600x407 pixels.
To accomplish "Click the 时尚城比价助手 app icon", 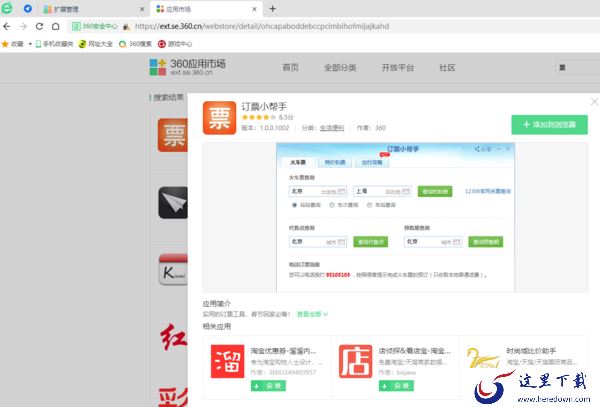I will point(483,358).
